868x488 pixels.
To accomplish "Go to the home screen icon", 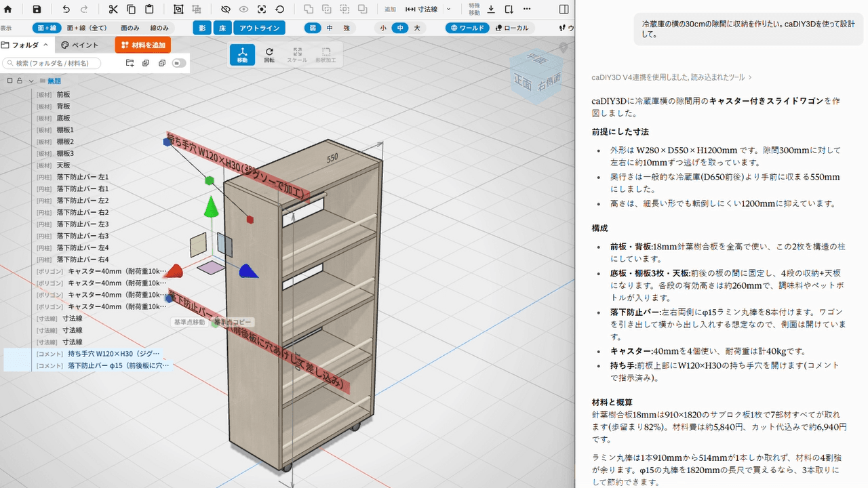I will point(8,9).
